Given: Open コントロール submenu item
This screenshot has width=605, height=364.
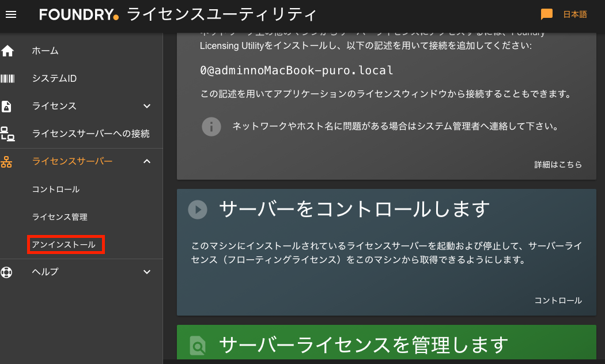Looking at the screenshot, I should pos(55,189).
